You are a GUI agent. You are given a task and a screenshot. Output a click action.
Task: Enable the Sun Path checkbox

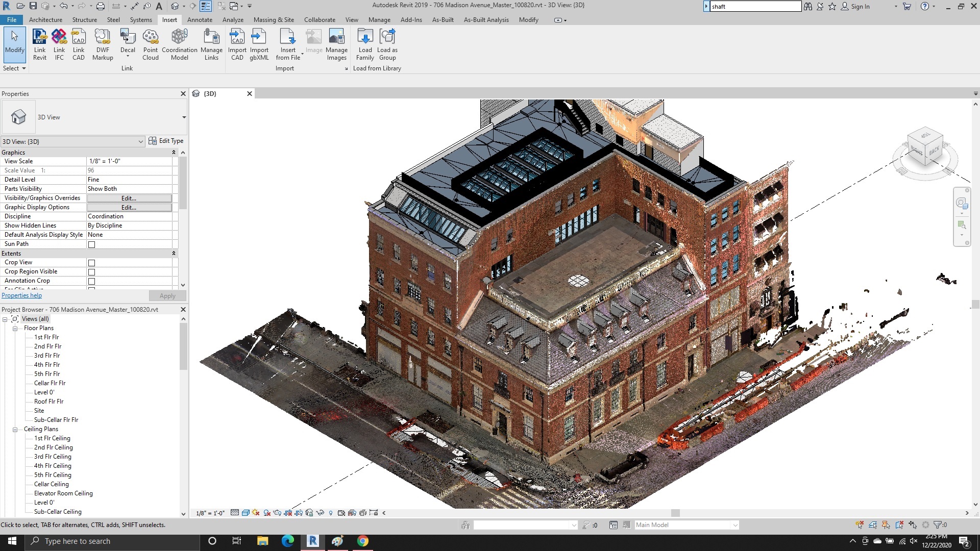click(x=92, y=244)
